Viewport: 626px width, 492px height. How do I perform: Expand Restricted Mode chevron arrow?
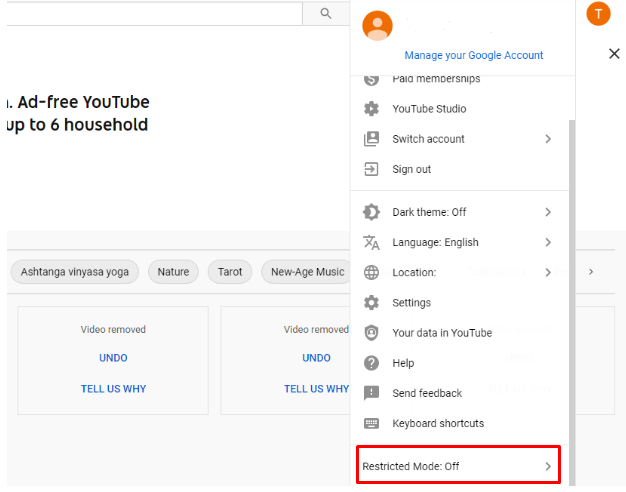(548, 466)
